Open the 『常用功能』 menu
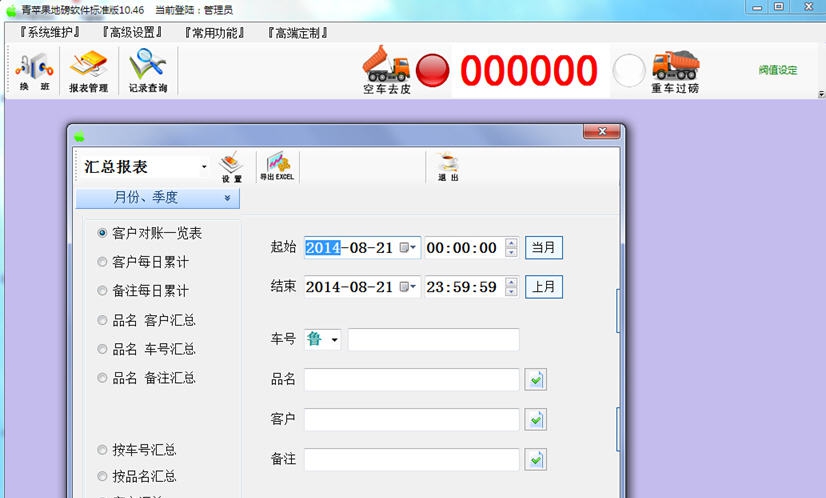This screenshot has height=498, width=826. (x=214, y=33)
